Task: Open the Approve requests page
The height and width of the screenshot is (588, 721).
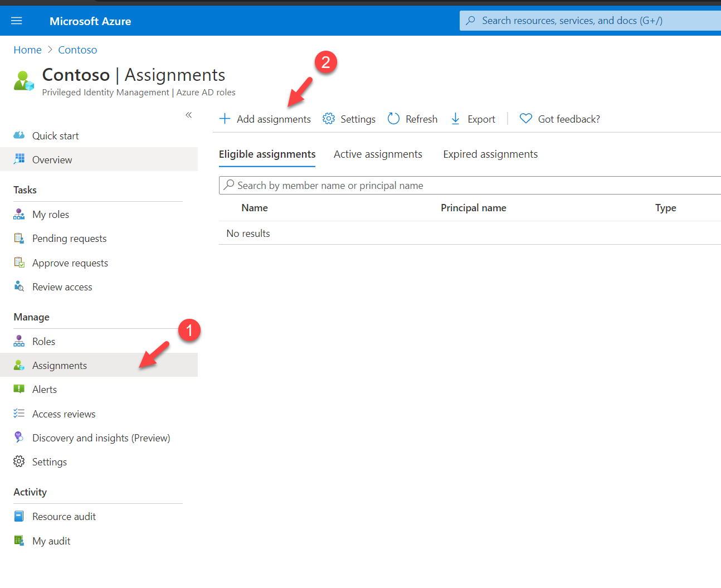Action: click(x=70, y=263)
